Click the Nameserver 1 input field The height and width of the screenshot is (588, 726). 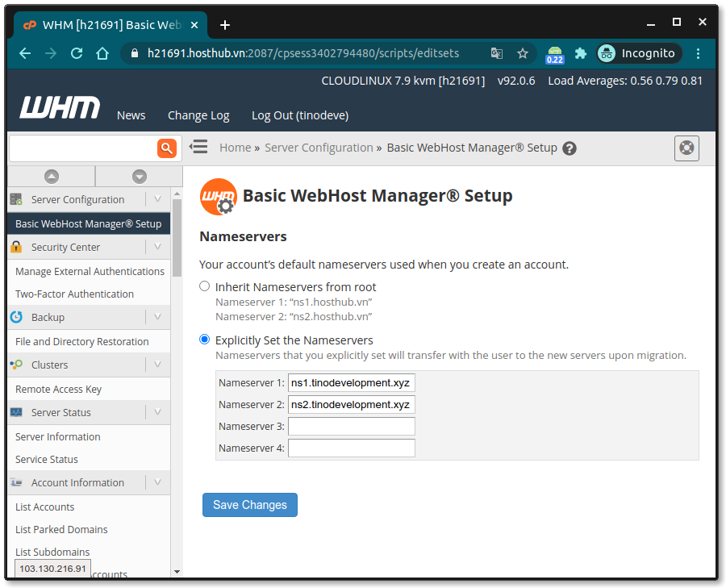click(x=352, y=383)
